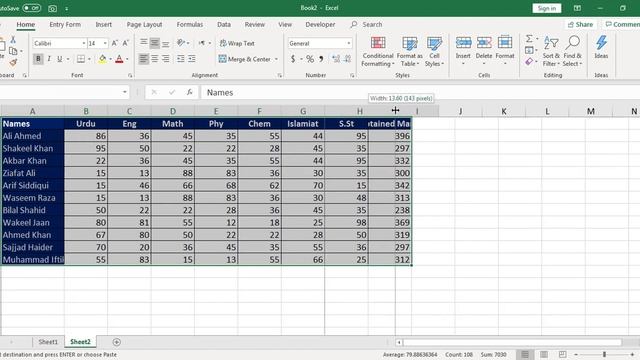Turn on the AutoSave switch
The width and height of the screenshot is (640, 360).
click(x=31, y=8)
